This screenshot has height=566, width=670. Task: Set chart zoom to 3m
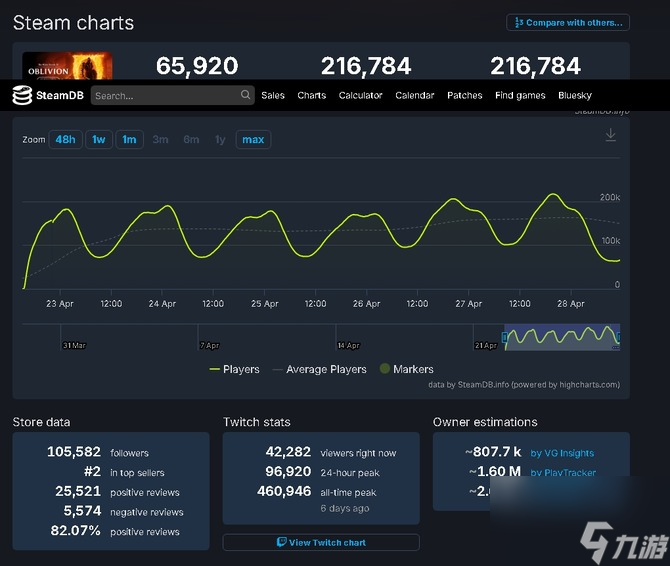point(160,140)
